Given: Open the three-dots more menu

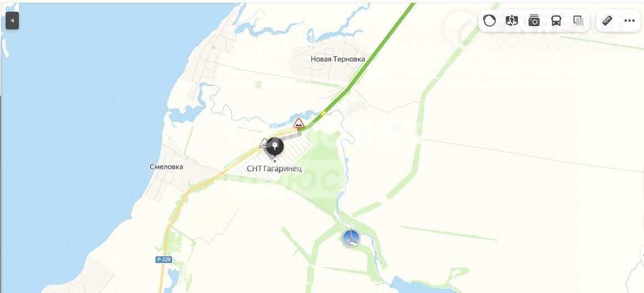Looking at the screenshot, I should click(629, 21).
